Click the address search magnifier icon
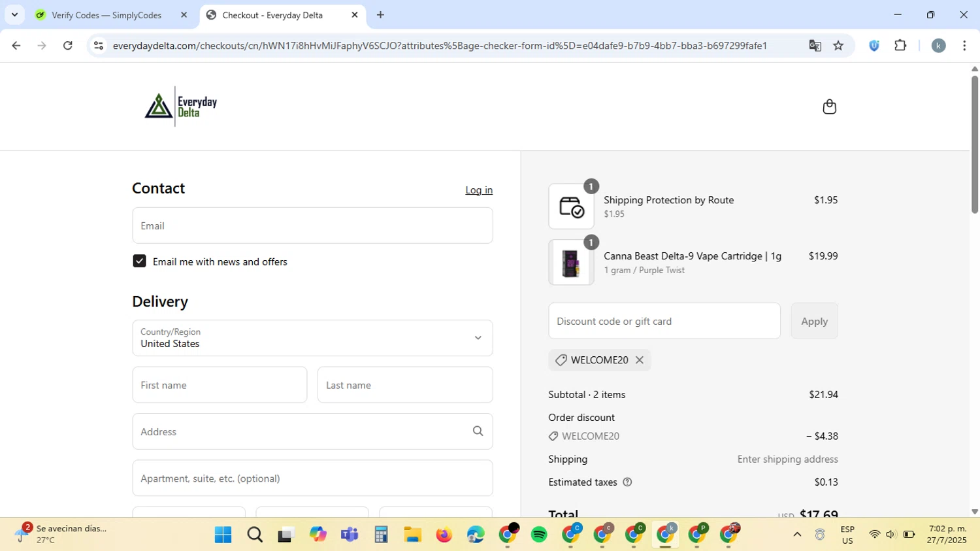Image resolution: width=980 pixels, height=551 pixels. 478,431
